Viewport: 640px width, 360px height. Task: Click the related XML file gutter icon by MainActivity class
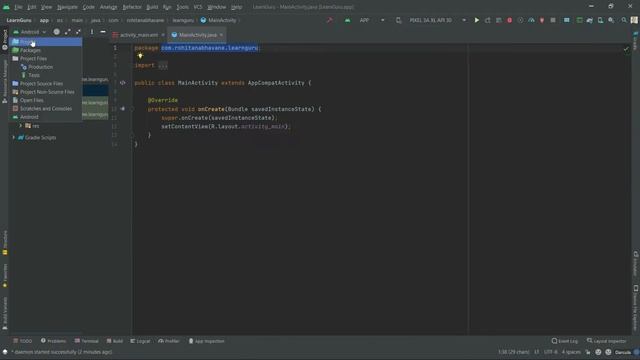pyautogui.click(x=122, y=83)
